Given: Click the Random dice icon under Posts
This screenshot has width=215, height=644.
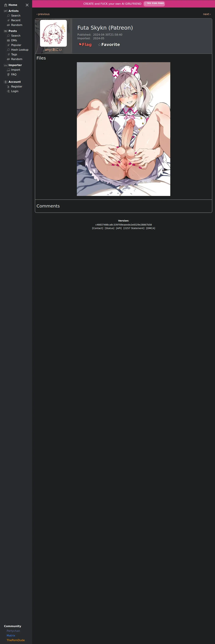Looking at the screenshot, I should [x=9, y=59].
